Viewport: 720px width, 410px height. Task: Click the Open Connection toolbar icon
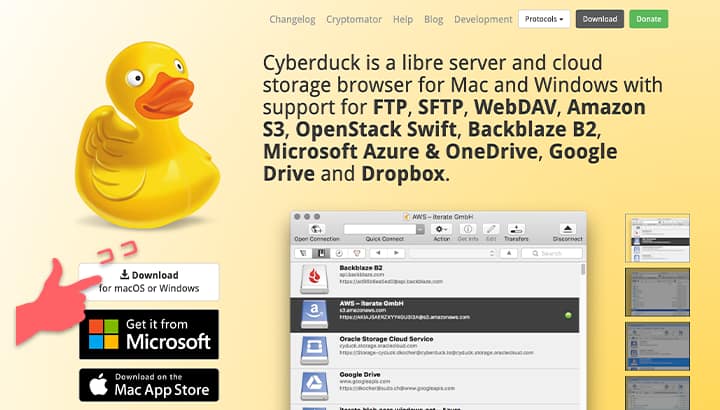pyautogui.click(x=317, y=229)
